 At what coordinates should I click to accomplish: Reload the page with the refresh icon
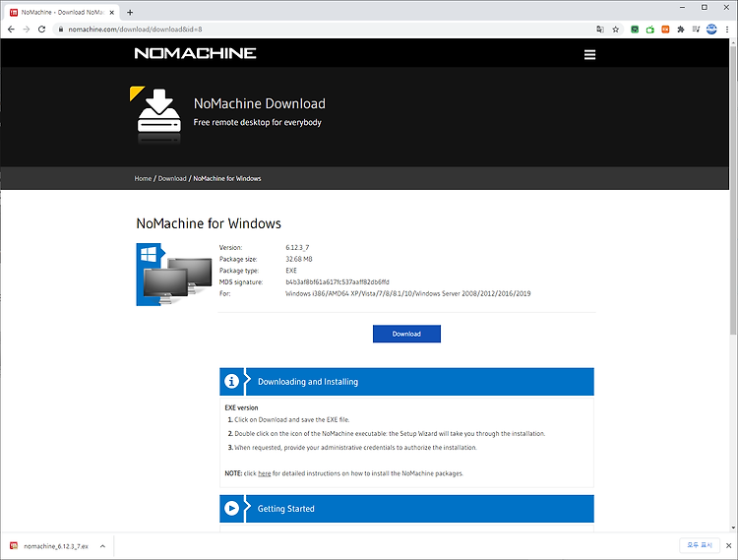click(42, 30)
